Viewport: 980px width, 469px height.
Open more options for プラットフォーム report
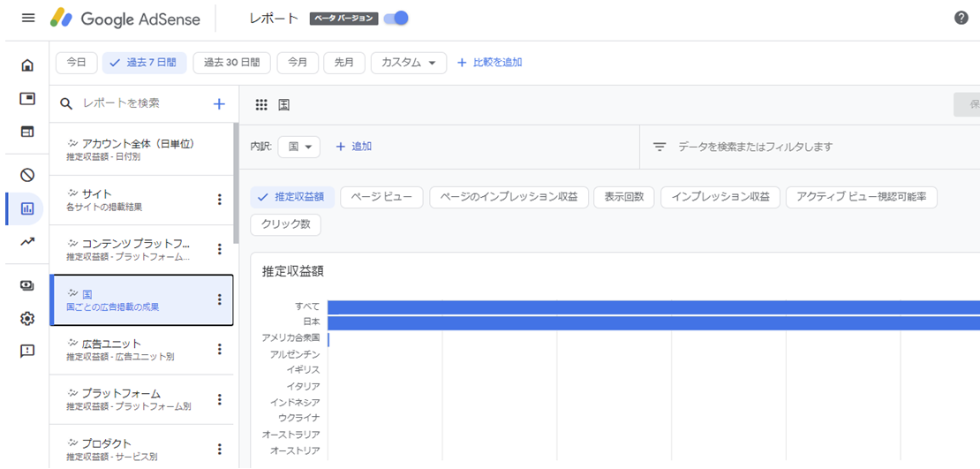point(219,399)
